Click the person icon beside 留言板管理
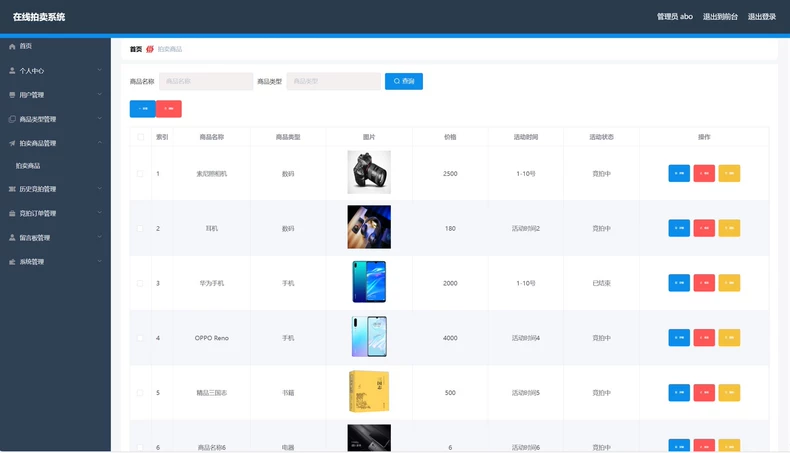 click(x=12, y=237)
